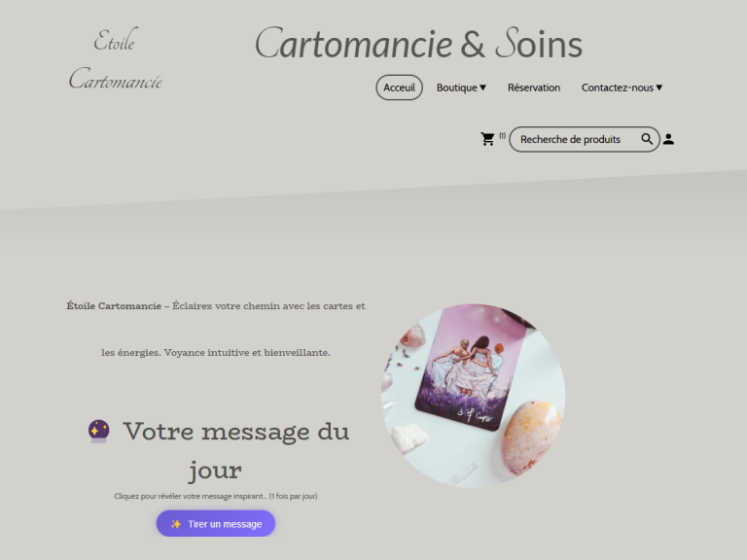Viewport: 747px width, 560px height.
Task: Expand the Boutique dropdown arrow
Action: coord(482,87)
